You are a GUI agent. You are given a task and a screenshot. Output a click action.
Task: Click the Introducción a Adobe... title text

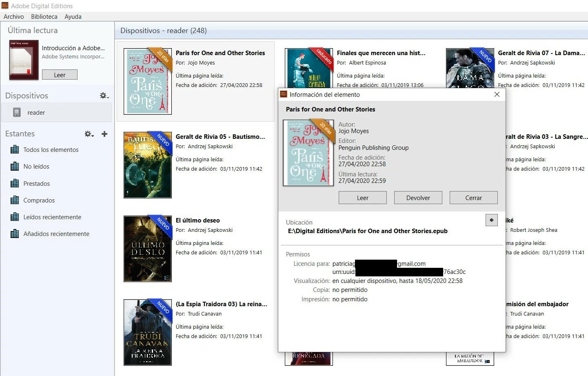point(73,48)
